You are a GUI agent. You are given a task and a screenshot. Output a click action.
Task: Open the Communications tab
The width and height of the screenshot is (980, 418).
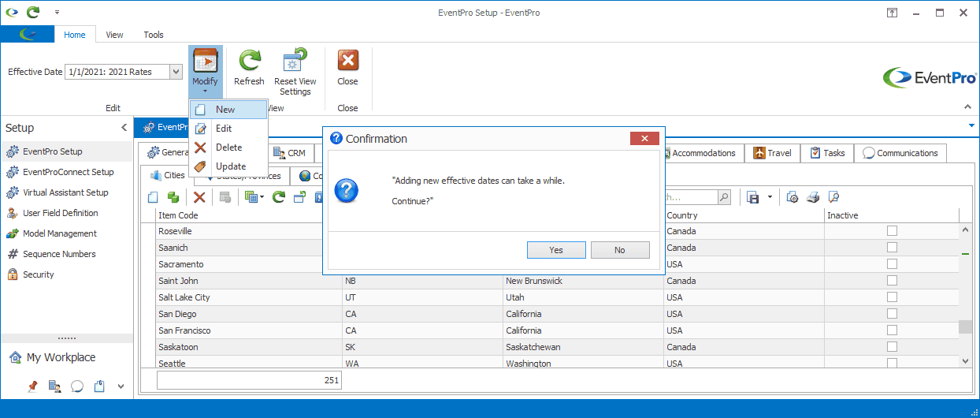[900, 153]
